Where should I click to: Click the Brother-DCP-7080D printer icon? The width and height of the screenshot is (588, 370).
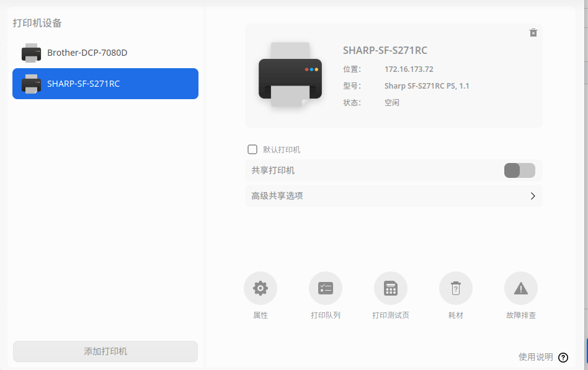point(31,53)
